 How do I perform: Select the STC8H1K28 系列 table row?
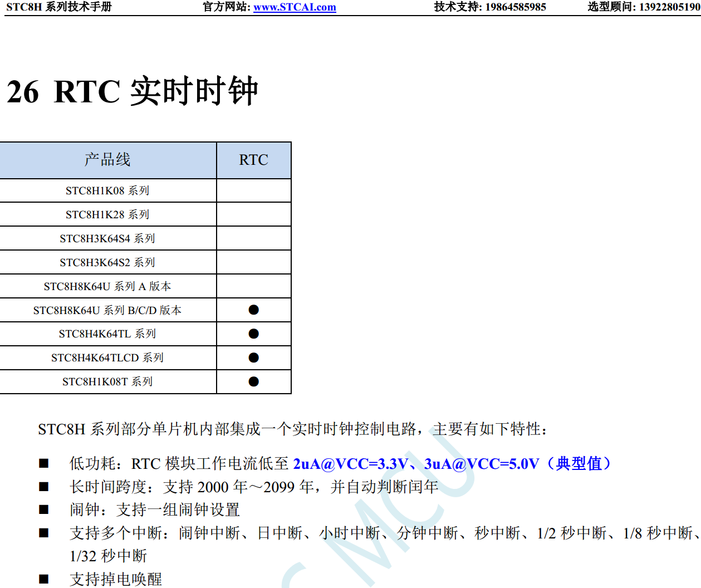click(145, 214)
